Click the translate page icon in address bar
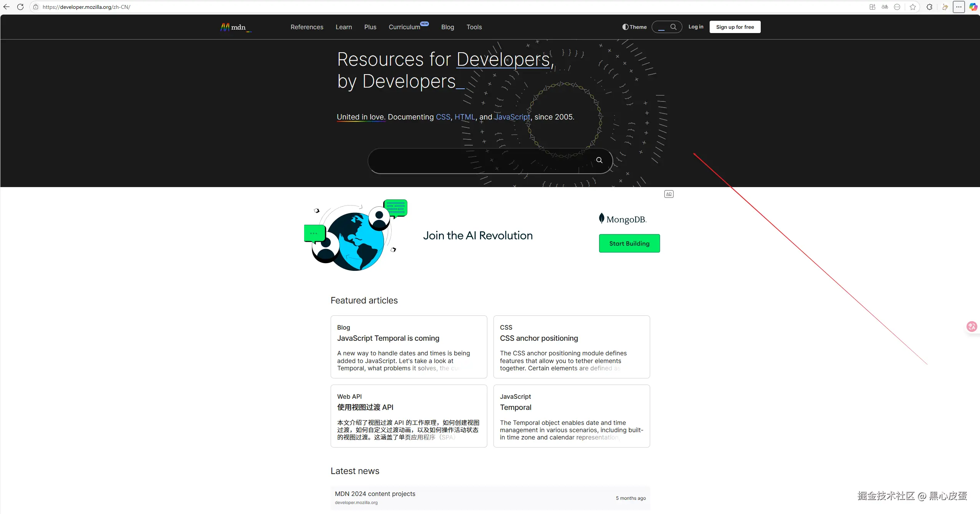Screen dimensions: 980x514 click(x=885, y=7)
